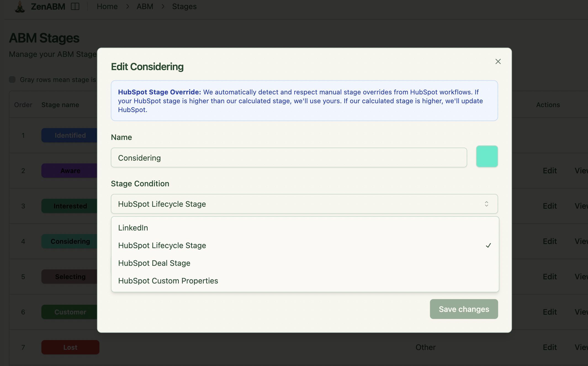588x366 pixels.
Task: Open the Stage Condition dropdown
Action: (x=304, y=204)
